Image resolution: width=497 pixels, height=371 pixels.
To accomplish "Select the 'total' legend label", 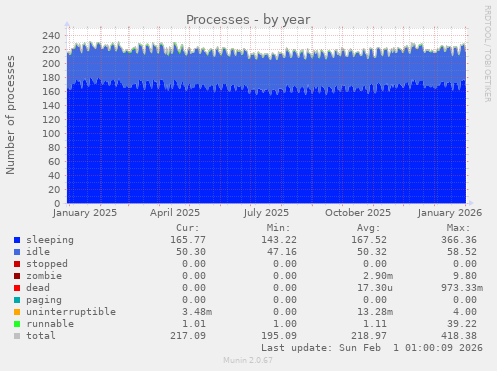I will click(x=41, y=336).
